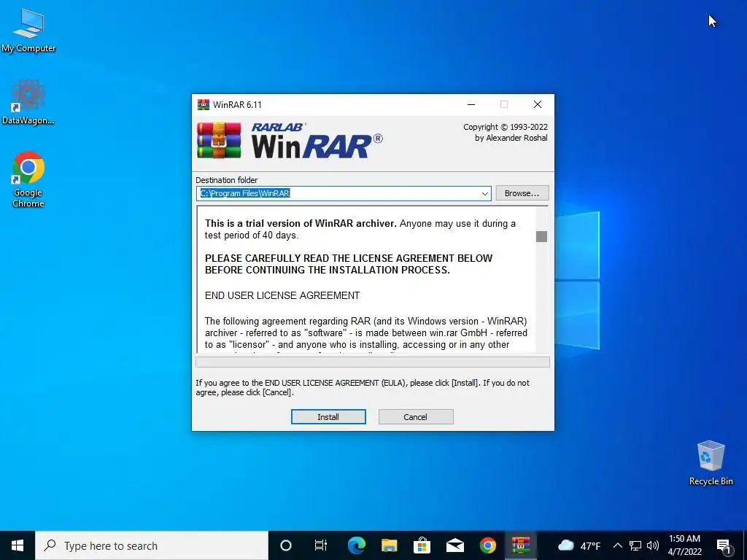
Task: Open Task View on the taskbar
Action: pos(321,545)
